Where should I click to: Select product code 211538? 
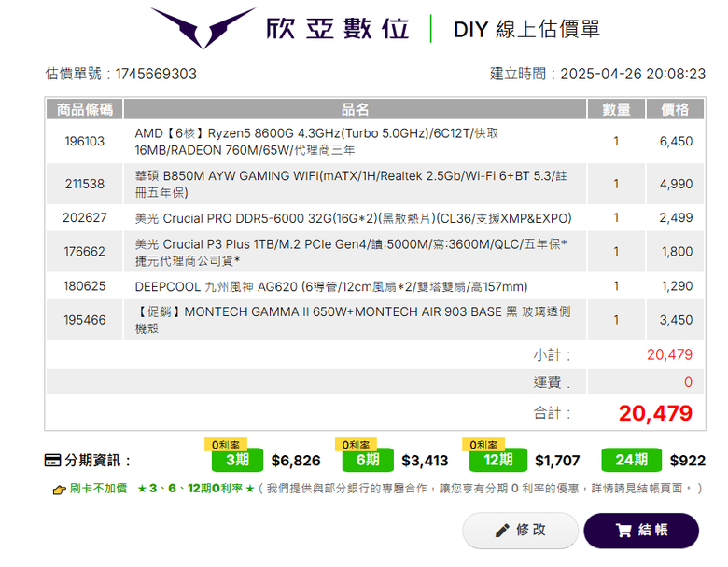click(x=85, y=185)
